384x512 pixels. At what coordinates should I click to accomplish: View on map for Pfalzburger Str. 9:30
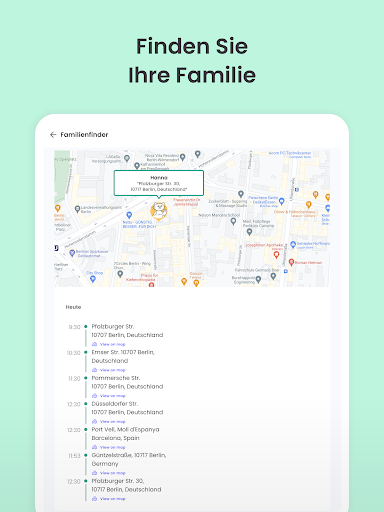(x=112, y=344)
